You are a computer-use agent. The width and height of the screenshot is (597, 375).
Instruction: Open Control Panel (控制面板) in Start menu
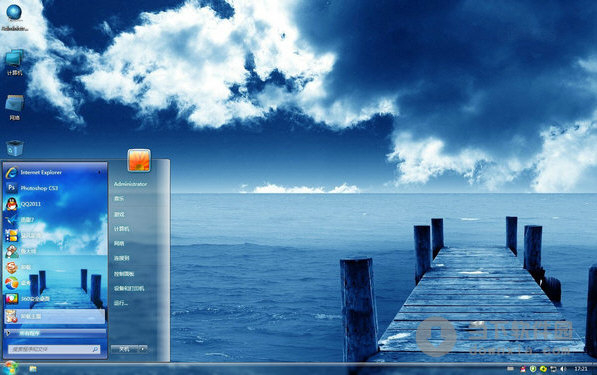click(x=124, y=274)
